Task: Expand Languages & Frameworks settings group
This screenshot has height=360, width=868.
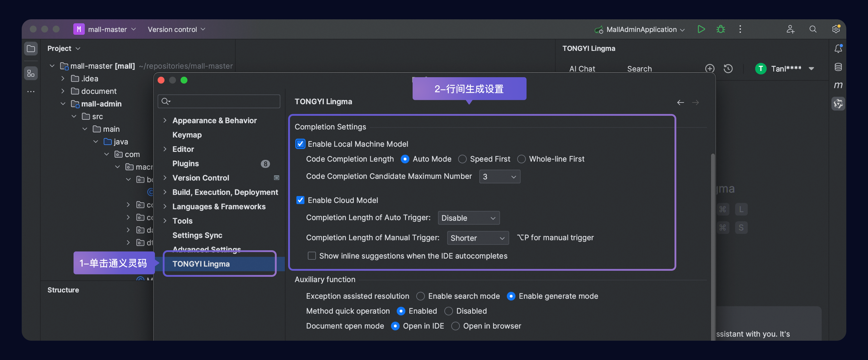Action: coord(165,206)
